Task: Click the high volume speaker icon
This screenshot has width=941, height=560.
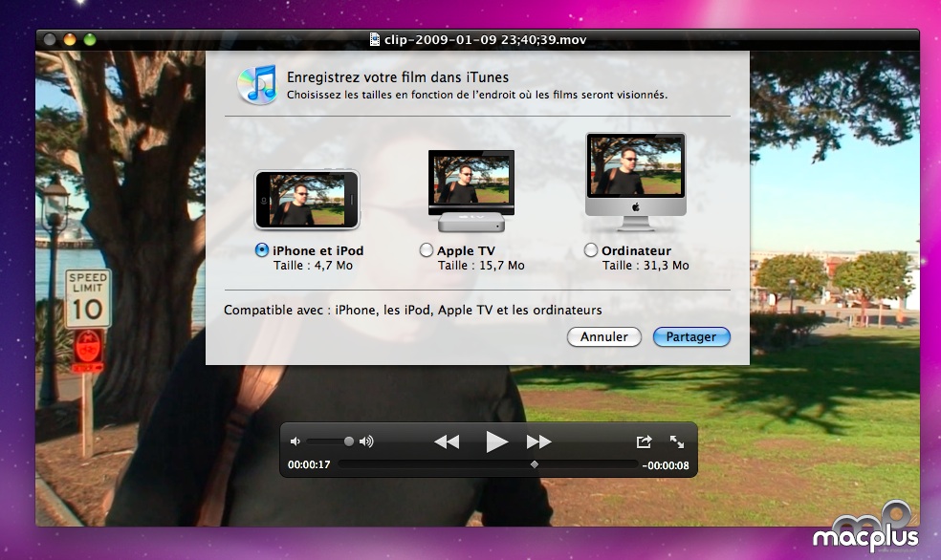Action: point(366,442)
